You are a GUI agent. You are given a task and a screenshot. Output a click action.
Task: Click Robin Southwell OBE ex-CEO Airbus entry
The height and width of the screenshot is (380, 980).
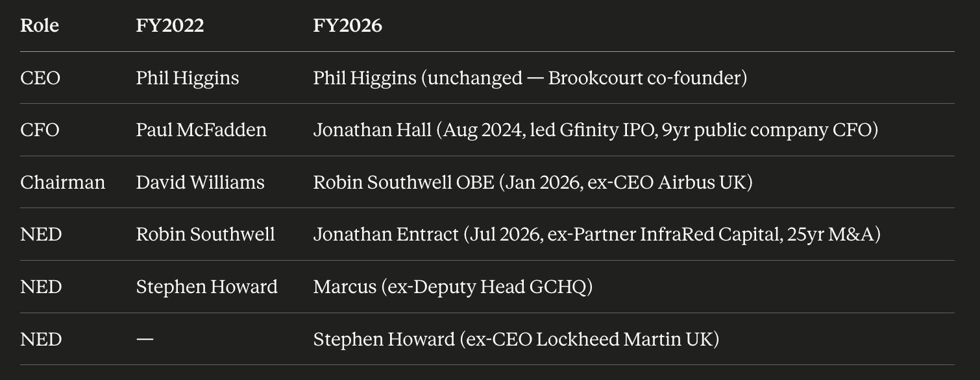tap(533, 182)
